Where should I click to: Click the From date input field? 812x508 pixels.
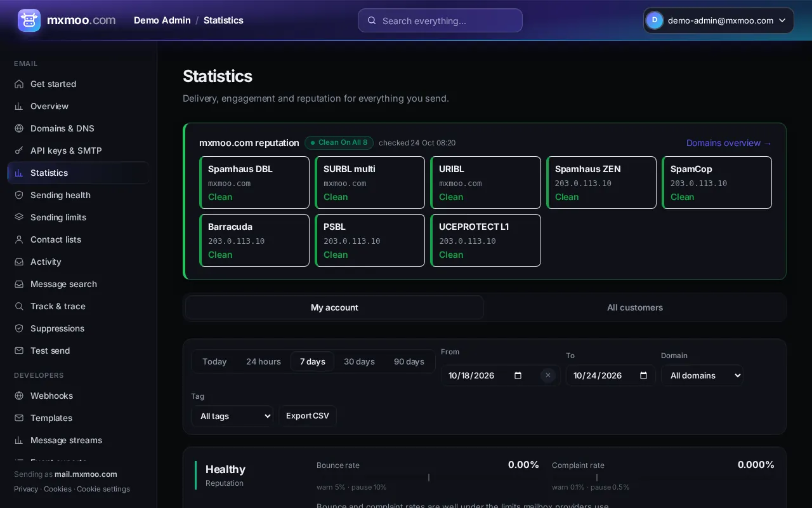point(501,375)
